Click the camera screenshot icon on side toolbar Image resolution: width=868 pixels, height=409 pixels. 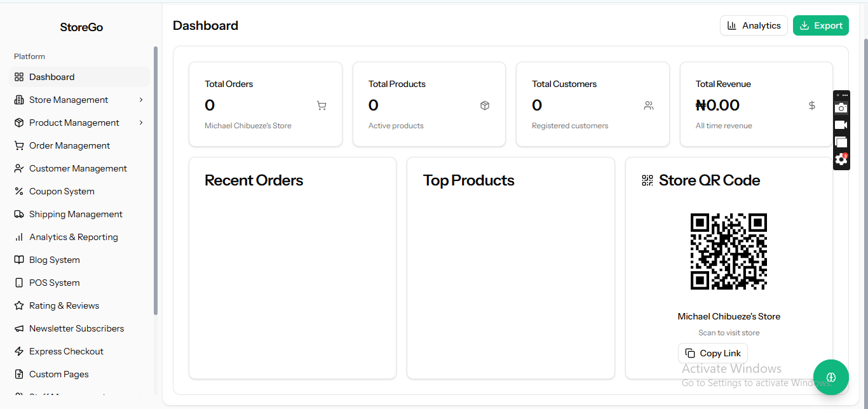click(x=841, y=108)
